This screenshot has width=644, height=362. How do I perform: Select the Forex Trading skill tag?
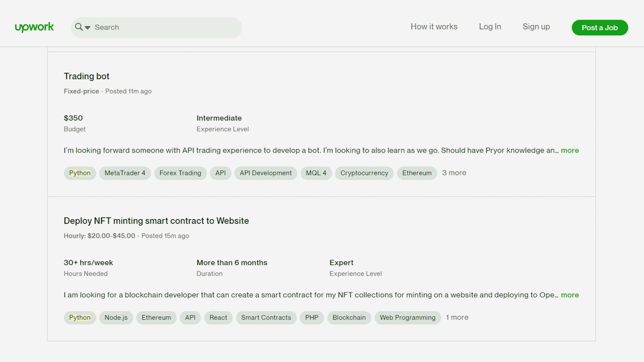pyautogui.click(x=180, y=173)
